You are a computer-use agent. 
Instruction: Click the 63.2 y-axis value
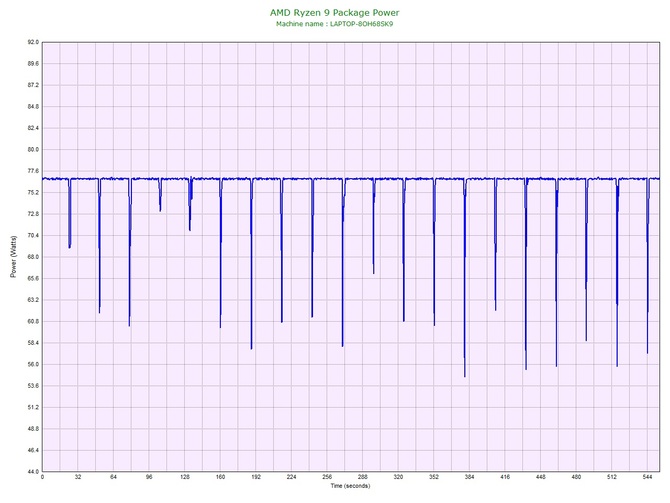coord(33,300)
